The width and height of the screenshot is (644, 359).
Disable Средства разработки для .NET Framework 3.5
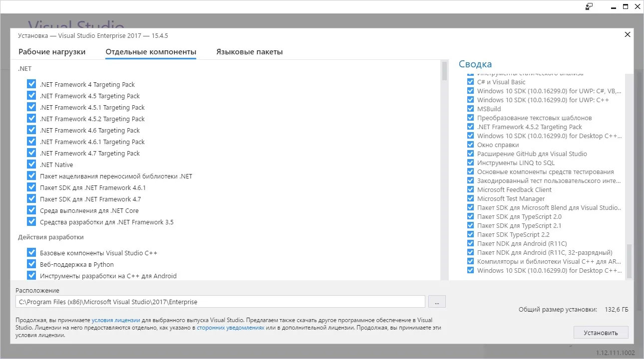tap(32, 222)
